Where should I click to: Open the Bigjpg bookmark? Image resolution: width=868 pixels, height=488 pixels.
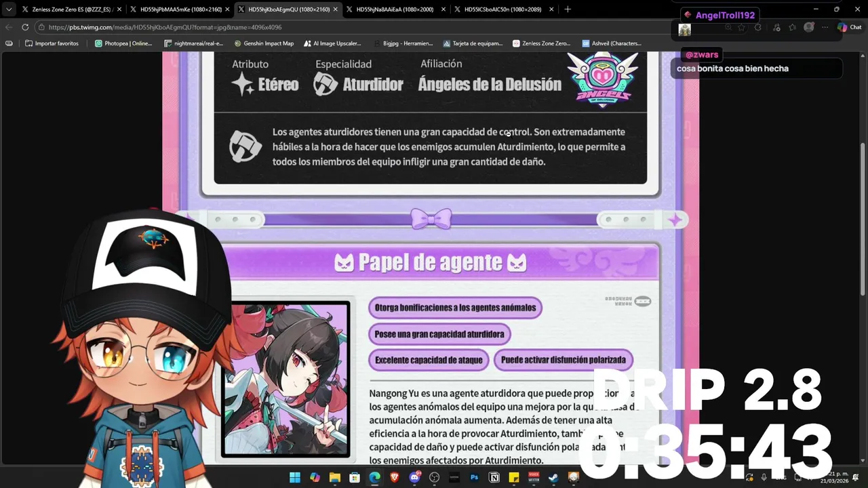(x=403, y=43)
